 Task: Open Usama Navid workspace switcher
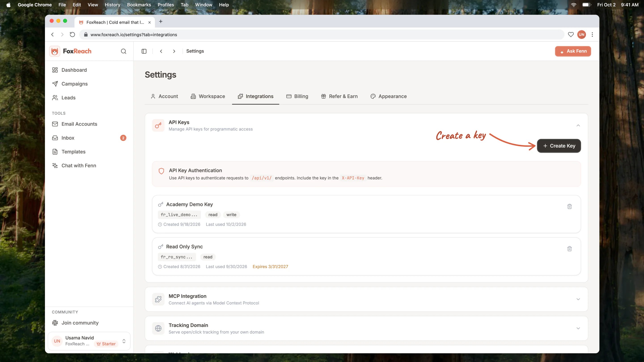click(89, 341)
